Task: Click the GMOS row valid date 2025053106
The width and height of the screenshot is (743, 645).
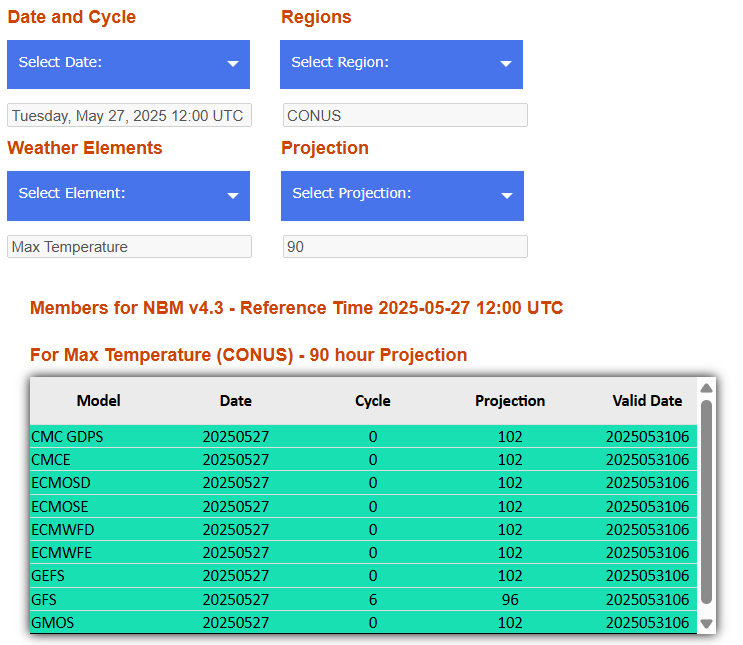Action: click(647, 622)
